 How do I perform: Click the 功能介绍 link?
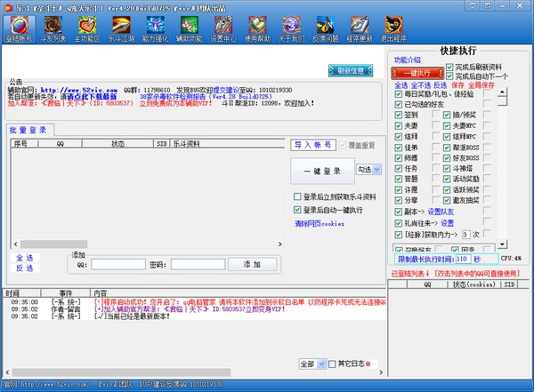[x=408, y=60]
